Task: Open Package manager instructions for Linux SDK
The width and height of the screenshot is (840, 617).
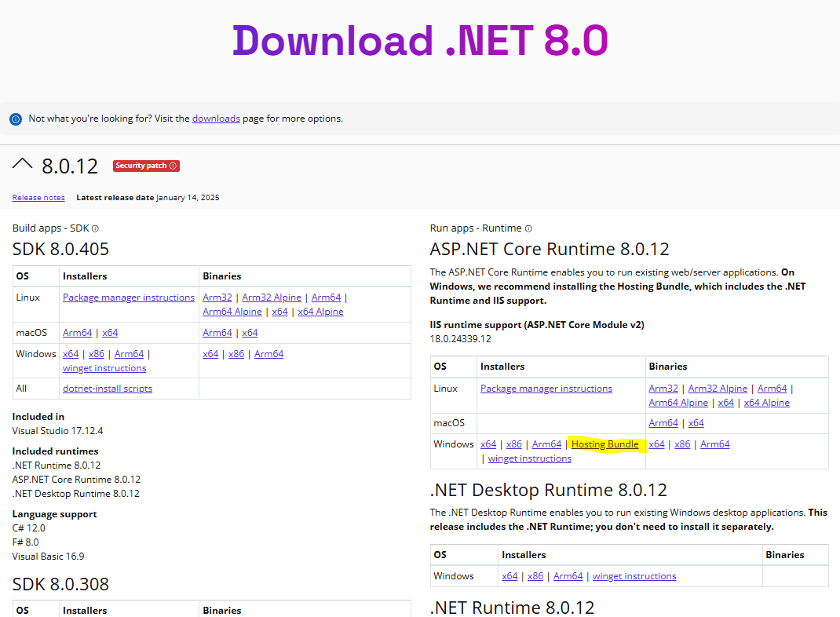Action: [128, 297]
